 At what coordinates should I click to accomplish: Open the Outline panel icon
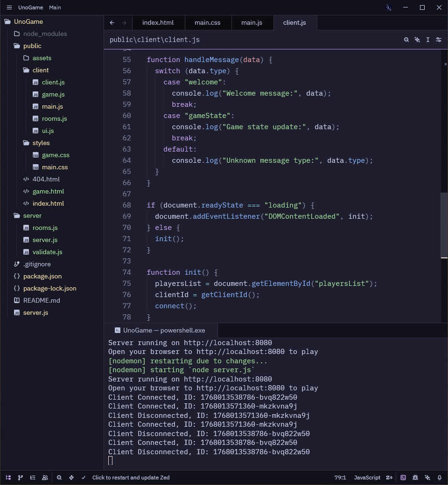pos(33,478)
